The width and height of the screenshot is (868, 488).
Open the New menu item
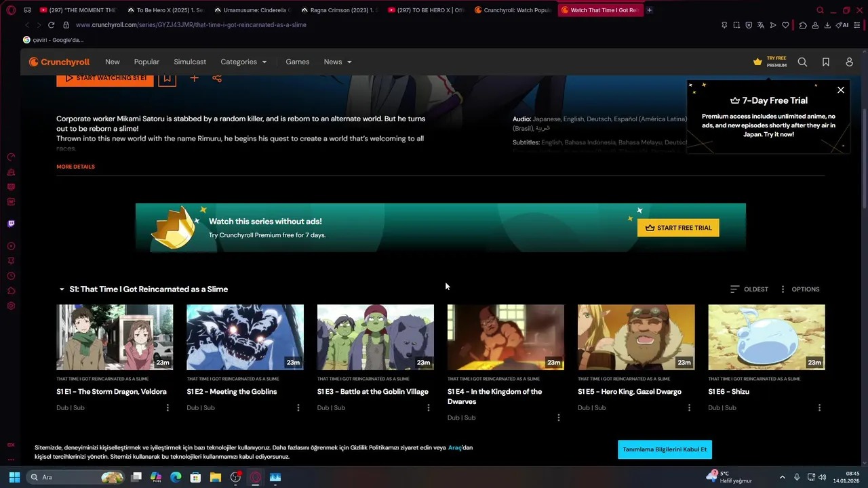pyautogui.click(x=113, y=62)
